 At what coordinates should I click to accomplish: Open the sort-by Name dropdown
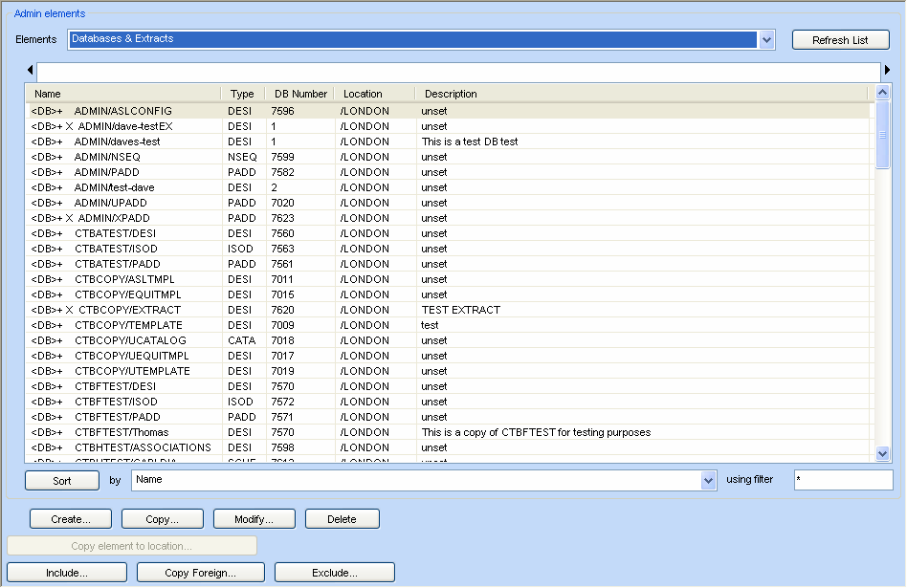coord(708,481)
